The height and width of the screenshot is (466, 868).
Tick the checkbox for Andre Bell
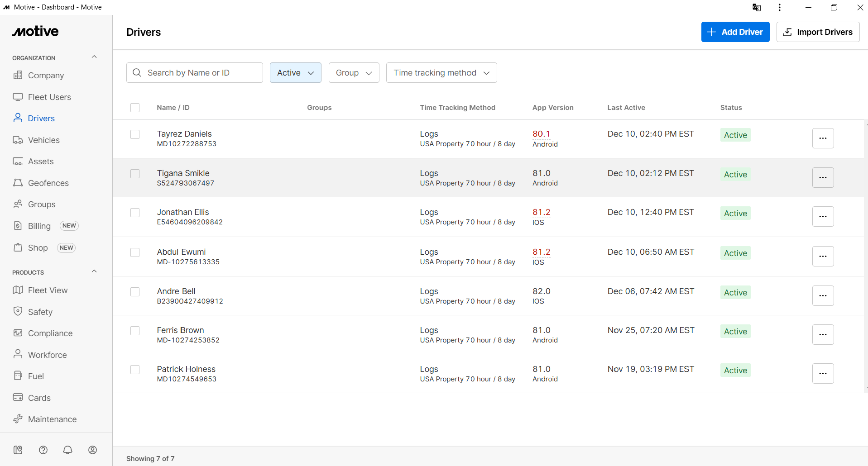tap(135, 292)
